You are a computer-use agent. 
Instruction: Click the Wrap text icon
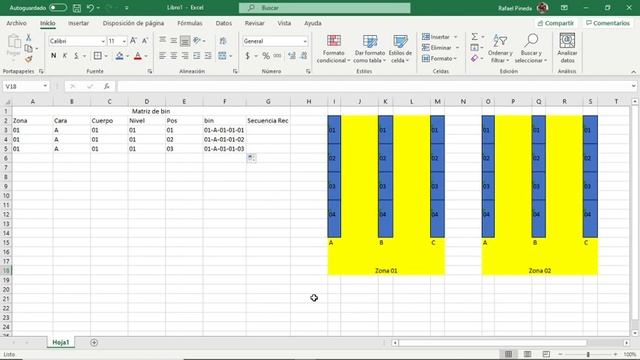coord(223,41)
